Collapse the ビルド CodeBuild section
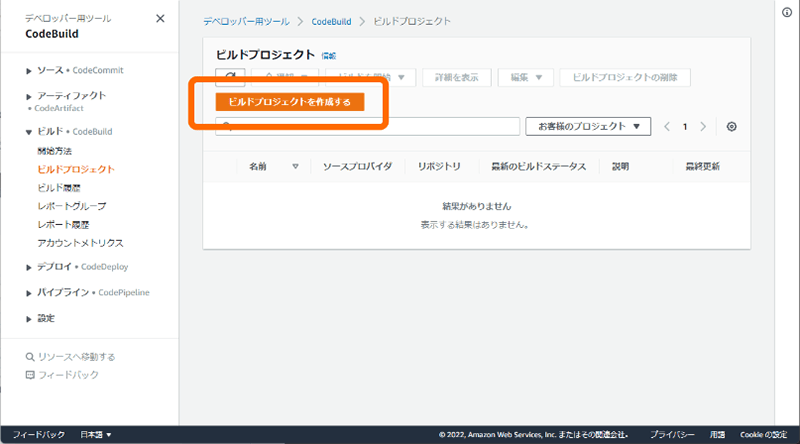 [x=29, y=132]
